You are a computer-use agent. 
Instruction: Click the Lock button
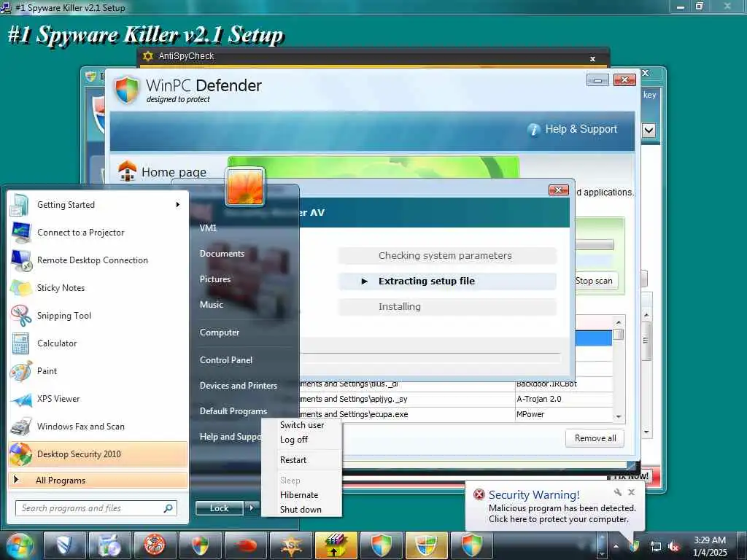point(219,508)
